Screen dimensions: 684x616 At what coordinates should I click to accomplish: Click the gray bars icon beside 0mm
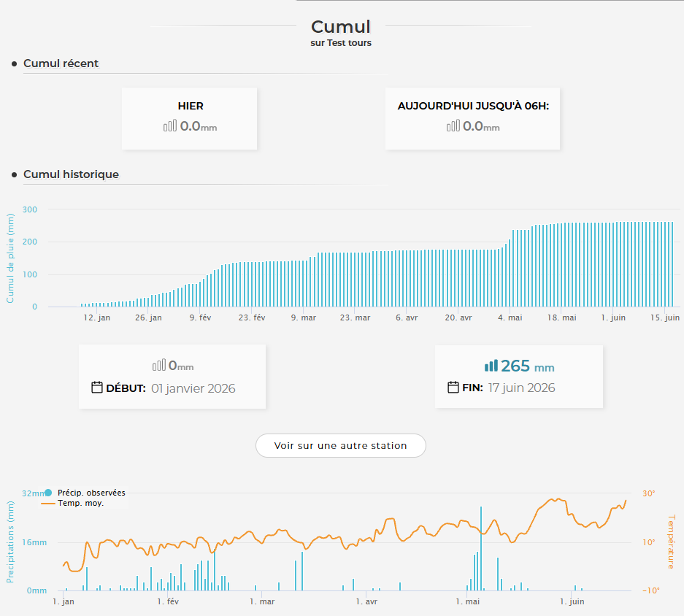(x=159, y=365)
